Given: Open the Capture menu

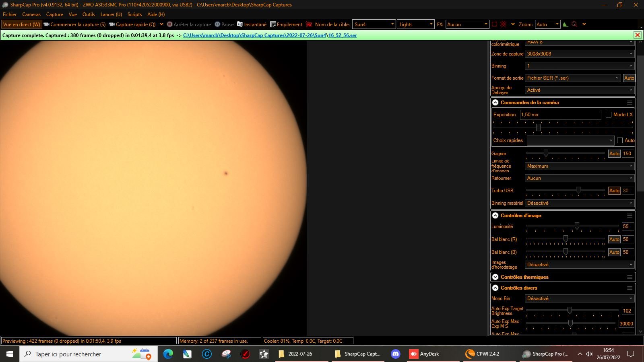Looking at the screenshot, I should pyautogui.click(x=55, y=14).
